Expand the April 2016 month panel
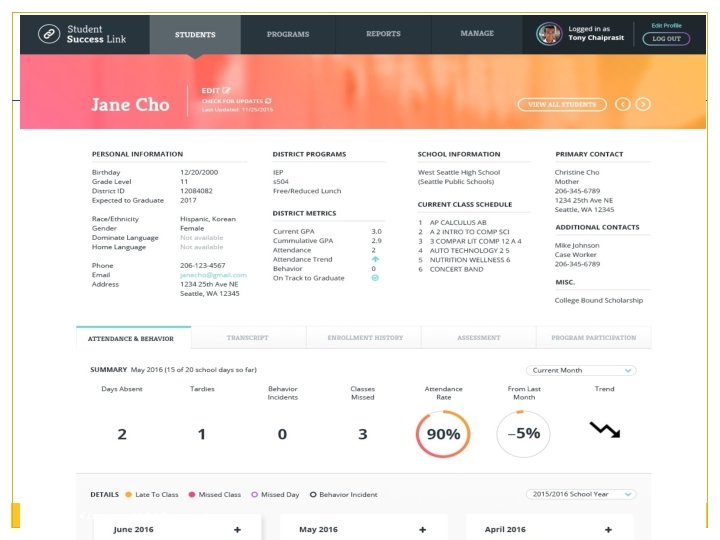The height and width of the screenshot is (540, 720). (608, 529)
